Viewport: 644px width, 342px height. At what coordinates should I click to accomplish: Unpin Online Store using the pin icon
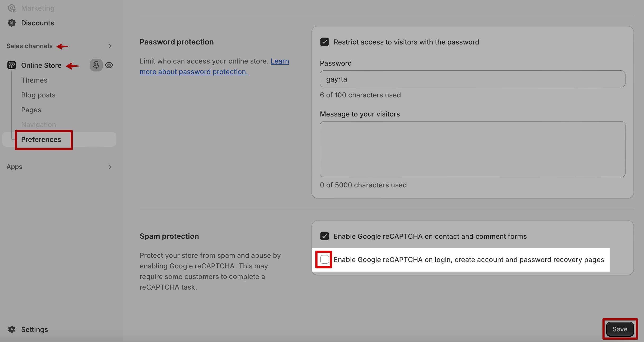pyautogui.click(x=96, y=65)
